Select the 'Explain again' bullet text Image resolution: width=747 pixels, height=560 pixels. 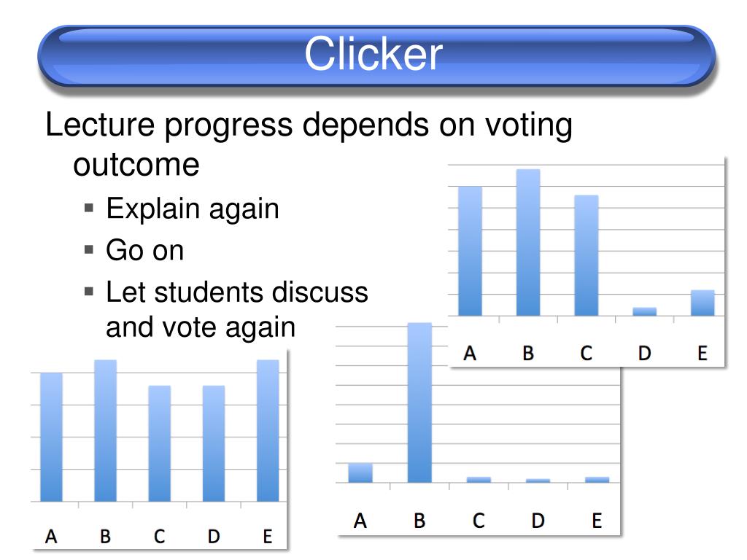pos(193,209)
